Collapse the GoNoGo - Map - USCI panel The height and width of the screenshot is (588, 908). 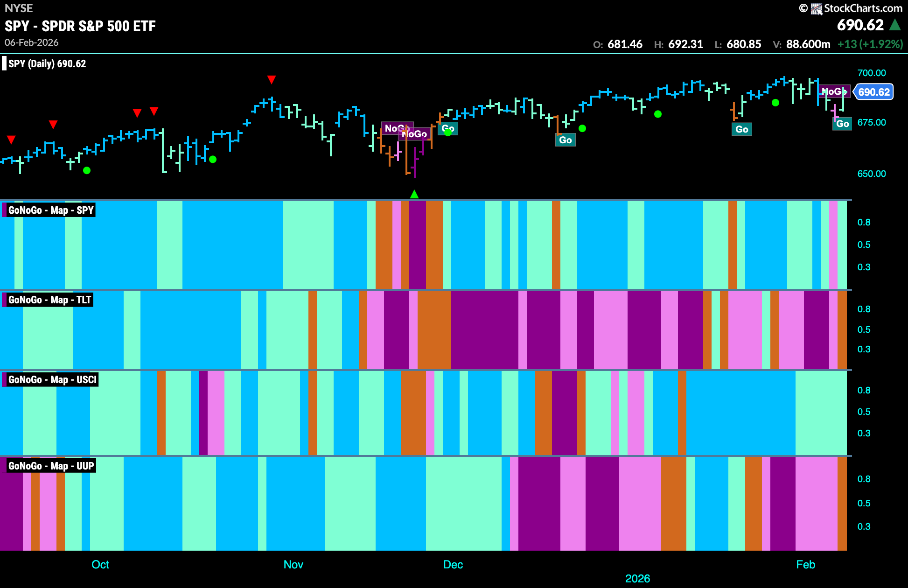tap(51, 380)
